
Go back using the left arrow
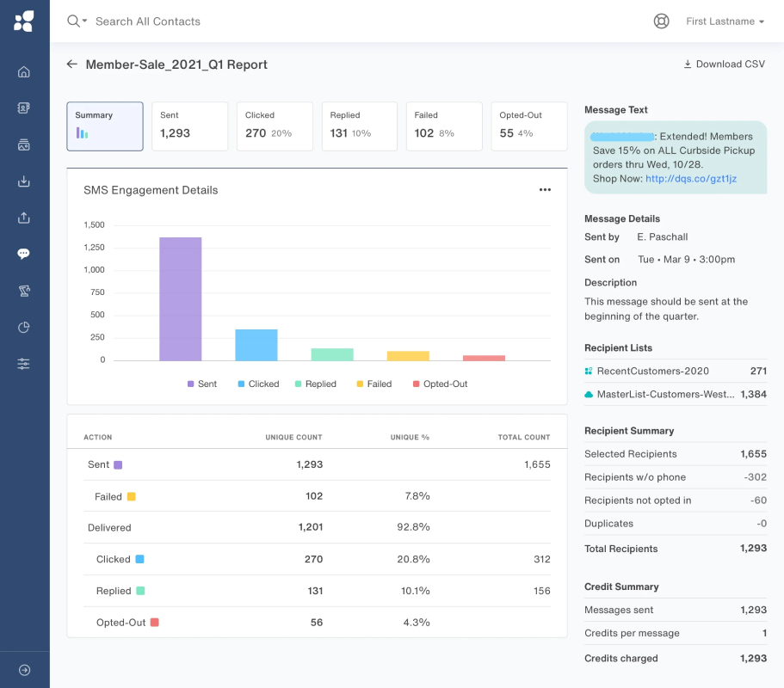[x=72, y=64]
